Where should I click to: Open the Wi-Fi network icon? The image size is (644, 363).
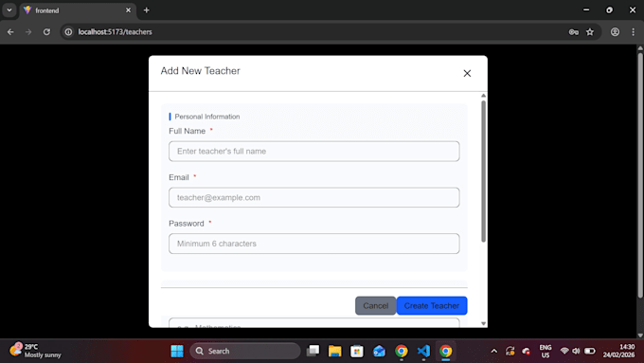564,351
